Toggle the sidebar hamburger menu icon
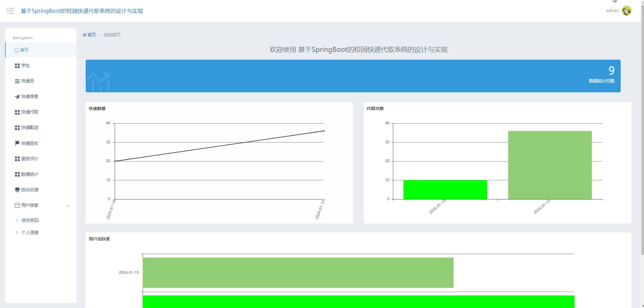 (10, 11)
